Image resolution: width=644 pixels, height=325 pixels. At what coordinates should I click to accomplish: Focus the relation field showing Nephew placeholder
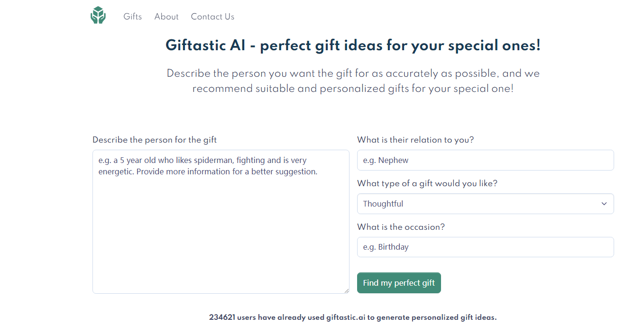tap(485, 160)
